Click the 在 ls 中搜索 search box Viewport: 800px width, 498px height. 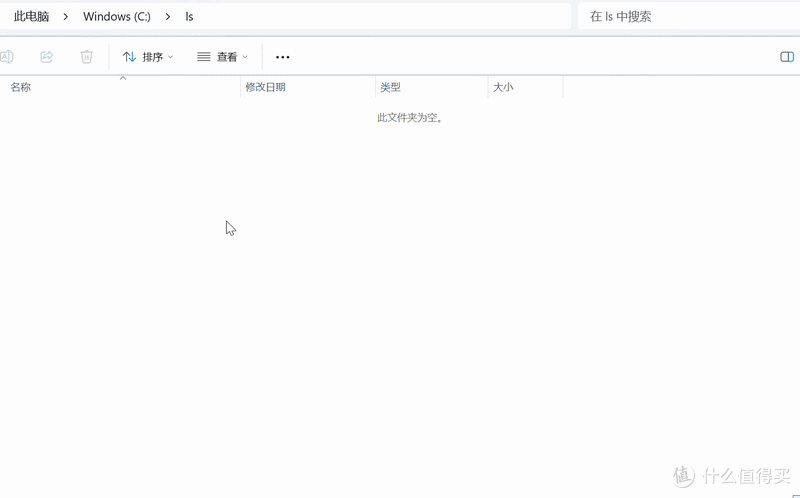(x=689, y=16)
